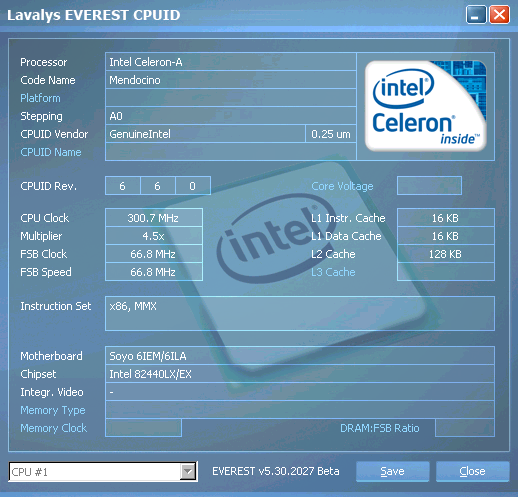Click the FSB Speed value 66.8 MHz
The height and width of the screenshot is (497, 518).
pos(154,272)
